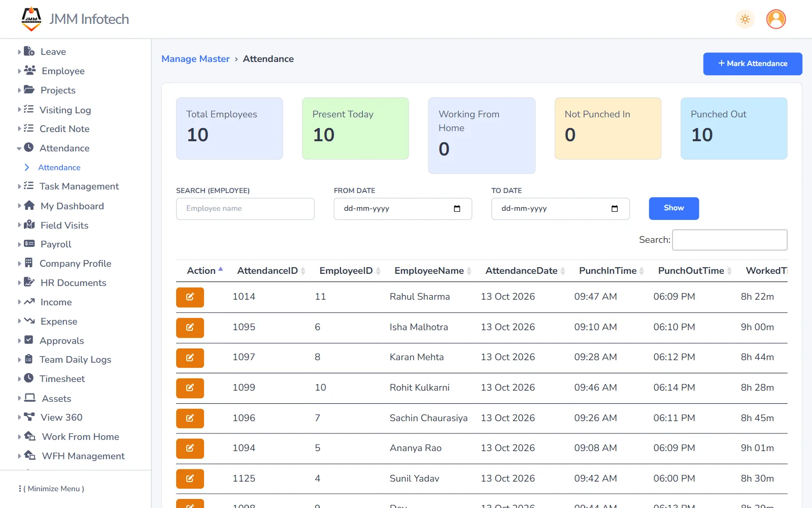Click the My Dashboard home icon
Image resolution: width=812 pixels, height=508 pixels.
29,206
